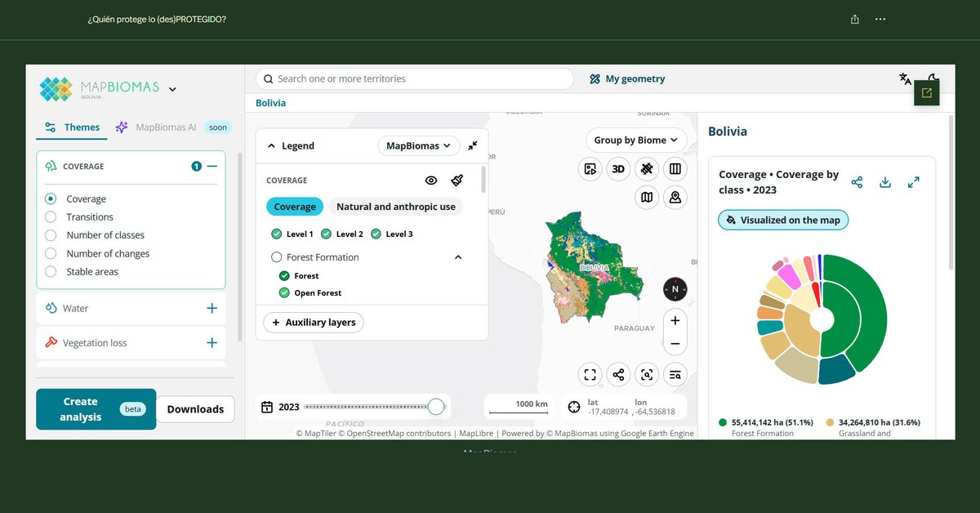Toggle coverage layer visibility eye icon
The height and width of the screenshot is (513, 980).
click(431, 181)
